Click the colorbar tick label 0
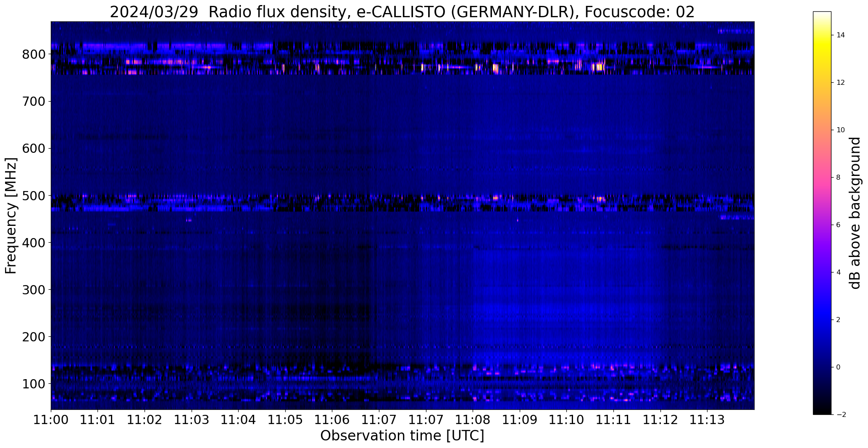This screenshot has height=448, width=868. [838, 367]
